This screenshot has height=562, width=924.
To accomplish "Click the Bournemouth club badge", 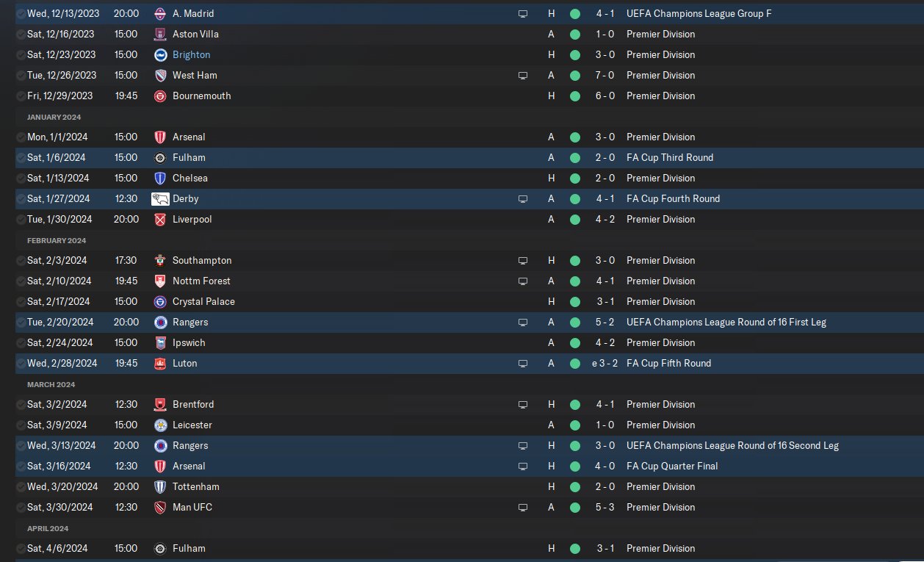I will click(x=160, y=96).
